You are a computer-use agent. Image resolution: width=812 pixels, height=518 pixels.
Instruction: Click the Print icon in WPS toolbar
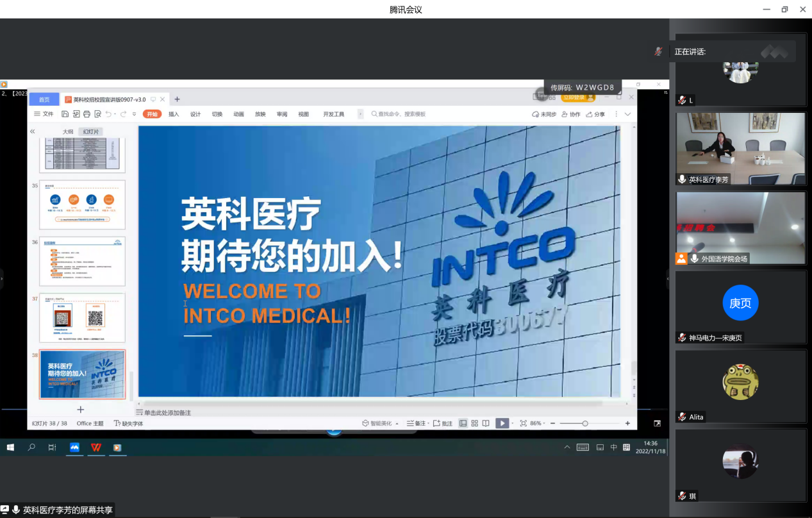point(87,114)
